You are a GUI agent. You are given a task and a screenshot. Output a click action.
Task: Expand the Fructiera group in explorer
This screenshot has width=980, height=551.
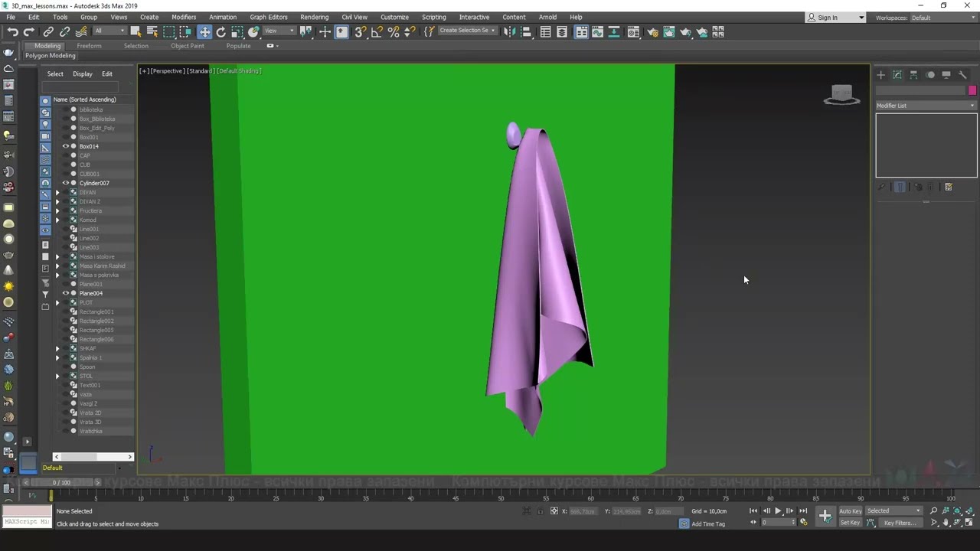tap(57, 210)
